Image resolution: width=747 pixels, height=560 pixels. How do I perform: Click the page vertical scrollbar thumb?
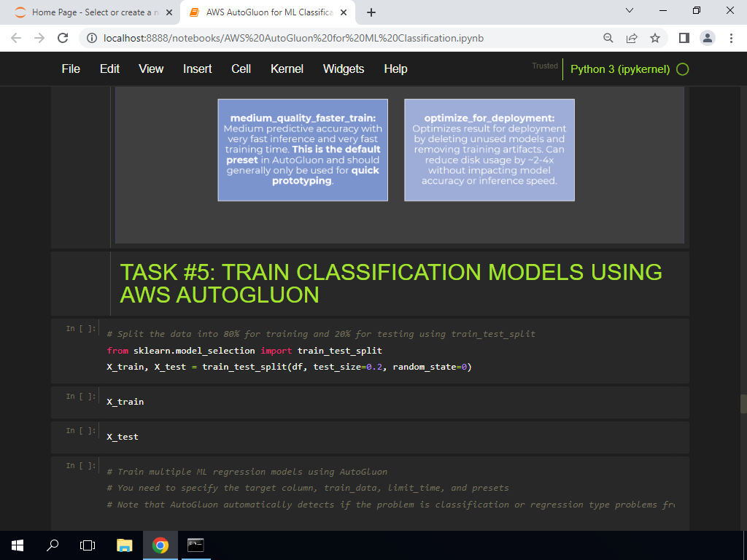click(x=743, y=404)
